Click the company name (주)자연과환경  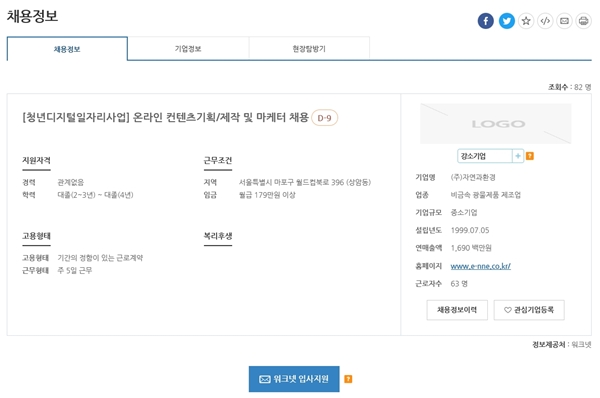click(473, 177)
